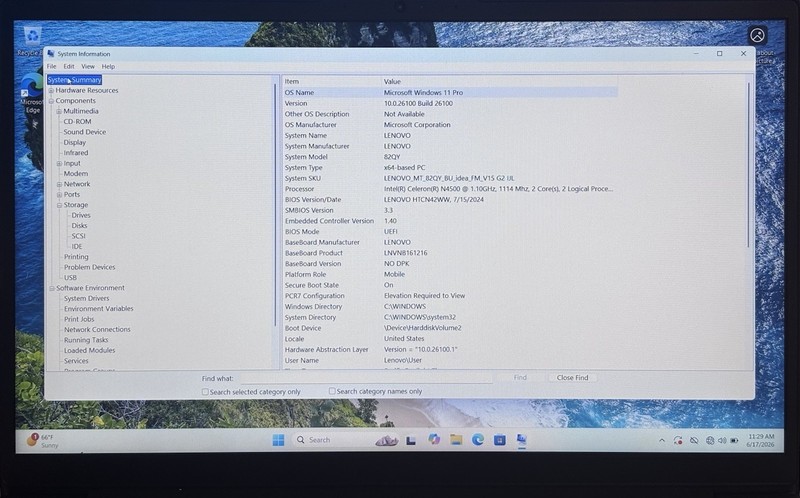Screen dimensions: 800x498
Task: Click System Information taskbar icon
Action: coord(521,439)
